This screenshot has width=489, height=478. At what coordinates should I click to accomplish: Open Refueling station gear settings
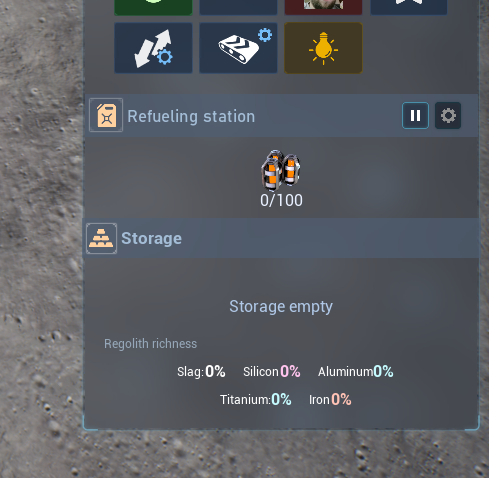coord(448,115)
